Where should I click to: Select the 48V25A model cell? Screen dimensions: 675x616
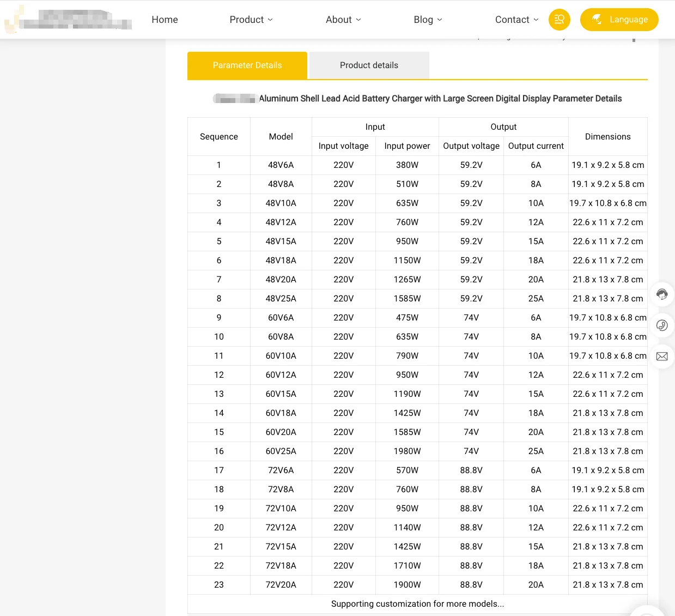tap(281, 299)
